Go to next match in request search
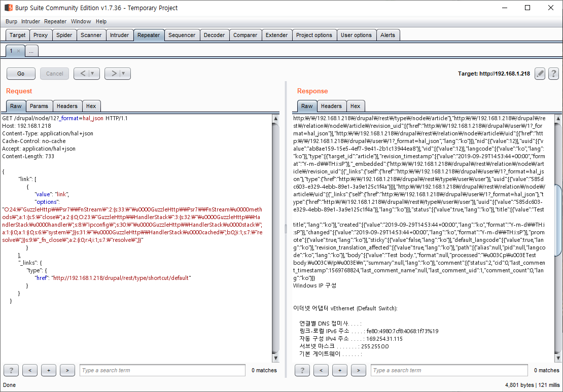 [x=67, y=370]
